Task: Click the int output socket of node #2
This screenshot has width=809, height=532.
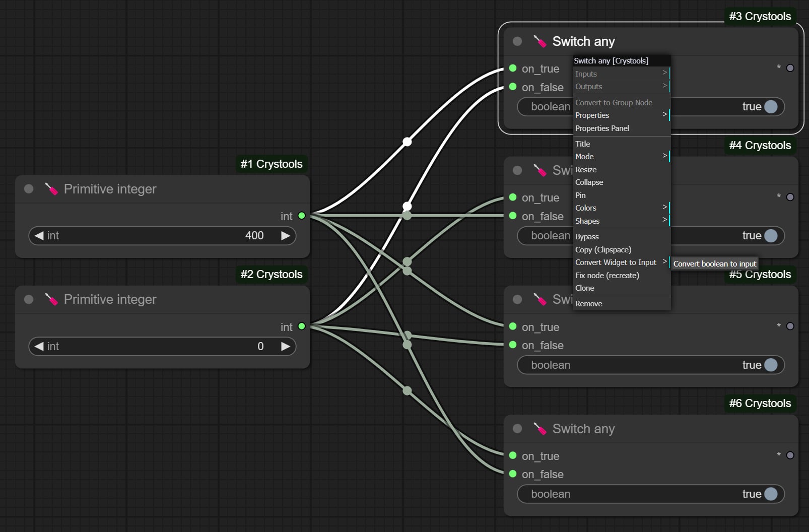Action: pyautogui.click(x=302, y=326)
